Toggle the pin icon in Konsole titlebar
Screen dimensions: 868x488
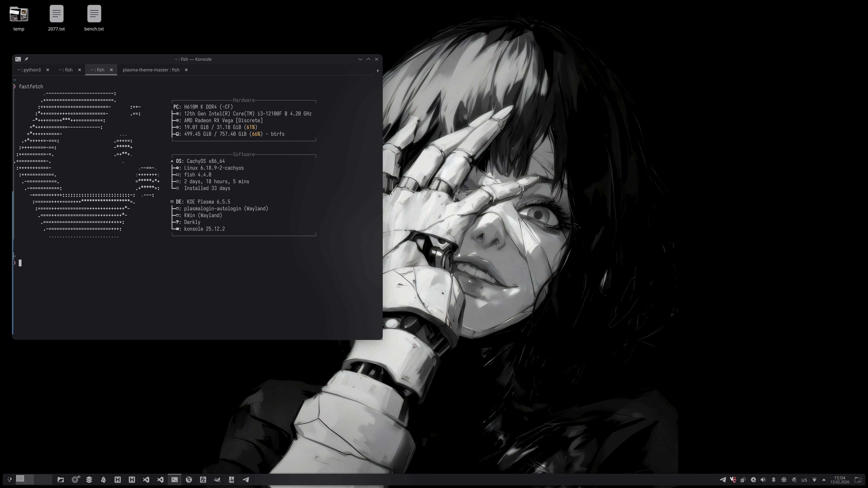point(26,59)
